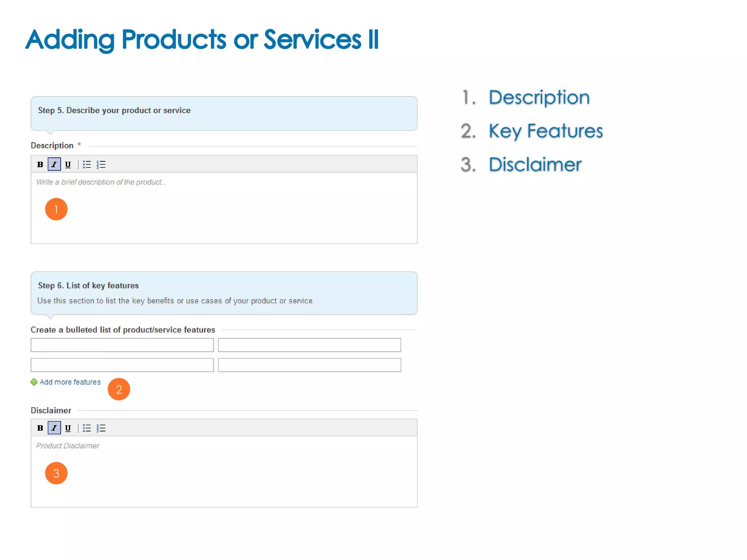Focus the Product Disclaimer text area

coord(224,471)
